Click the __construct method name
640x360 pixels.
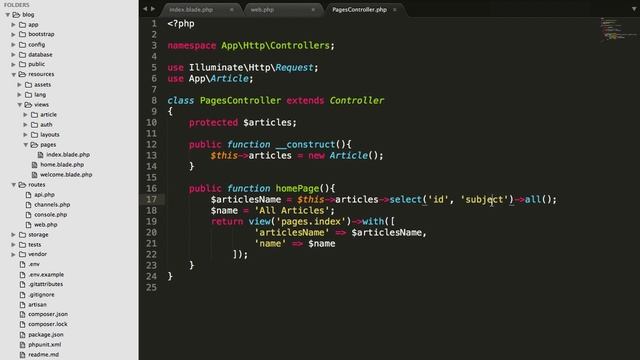pos(305,144)
